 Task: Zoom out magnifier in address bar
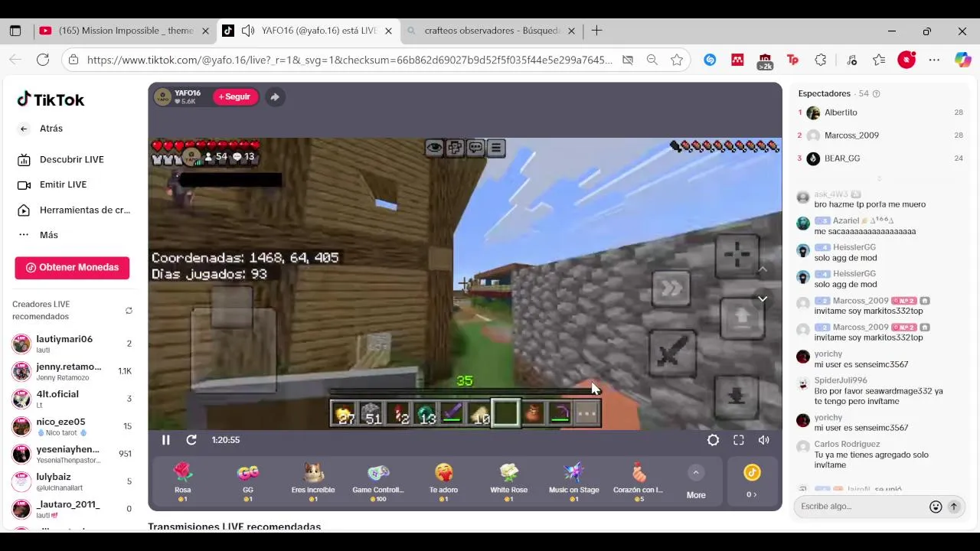point(652,60)
